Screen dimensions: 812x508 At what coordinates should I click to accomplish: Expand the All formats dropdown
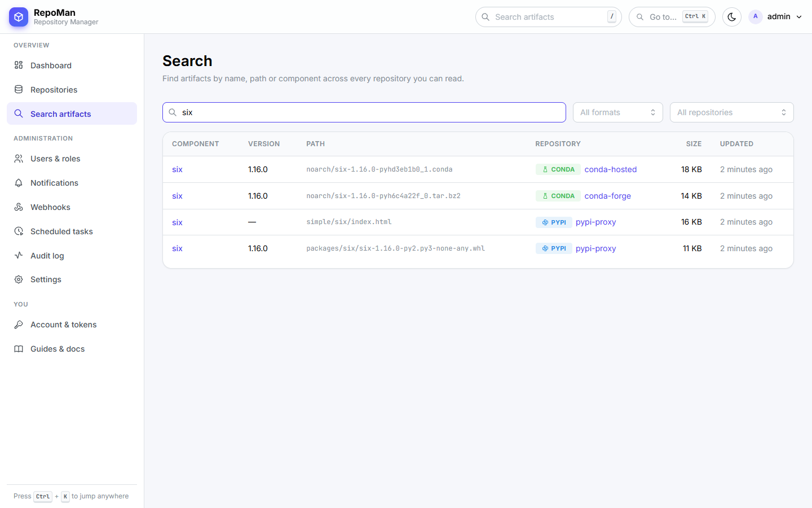(618, 112)
